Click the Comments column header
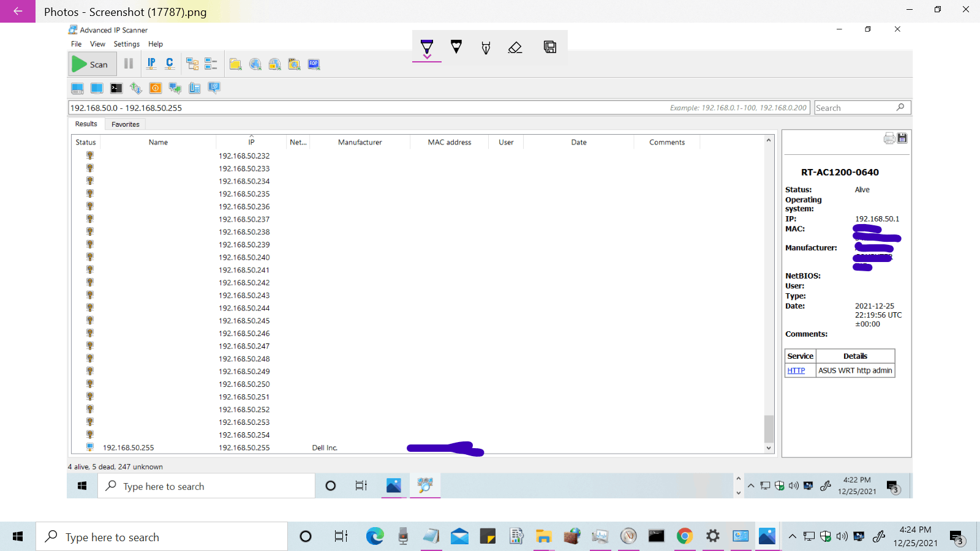 click(x=667, y=142)
